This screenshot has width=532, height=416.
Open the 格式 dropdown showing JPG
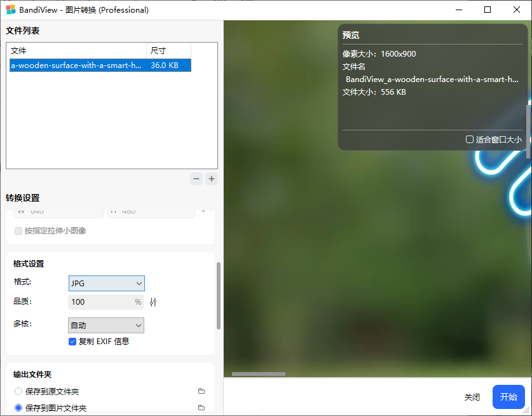106,283
